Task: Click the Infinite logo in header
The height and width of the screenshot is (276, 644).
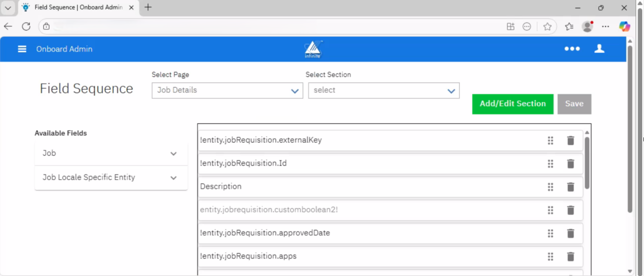Action: pyautogui.click(x=313, y=49)
